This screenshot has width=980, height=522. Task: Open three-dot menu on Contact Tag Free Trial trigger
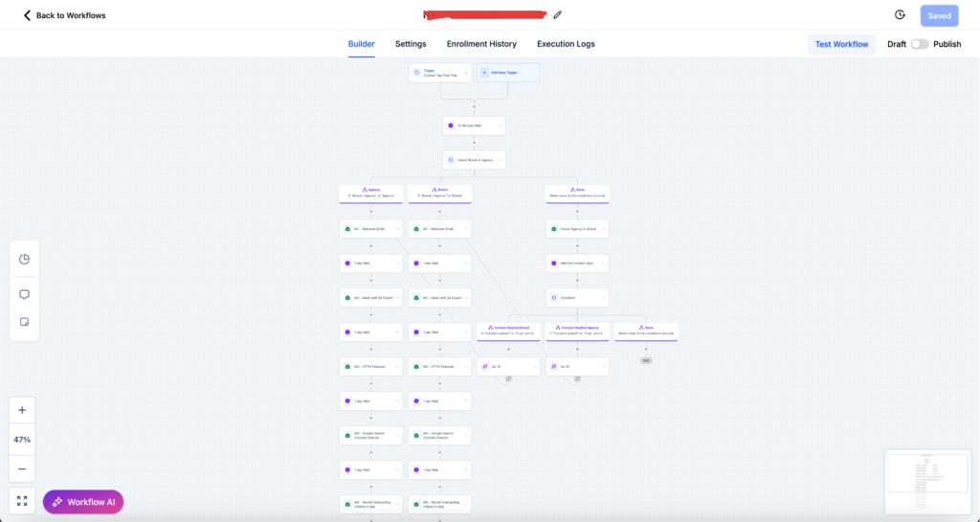[466, 73]
